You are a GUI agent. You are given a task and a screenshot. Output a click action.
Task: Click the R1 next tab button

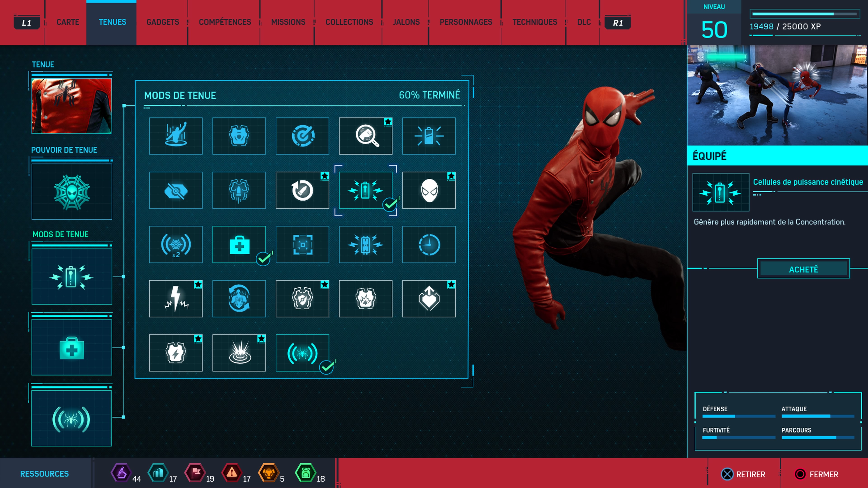pyautogui.click(x=618, y=23)
